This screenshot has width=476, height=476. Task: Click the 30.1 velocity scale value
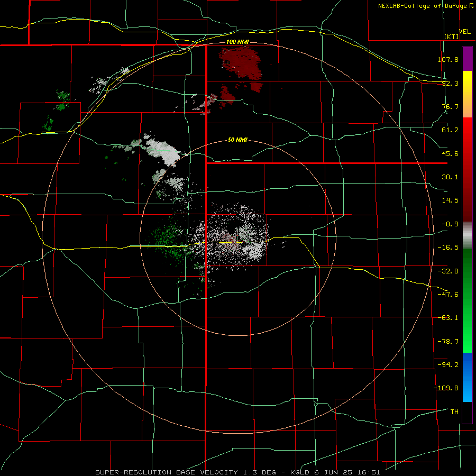450,177
